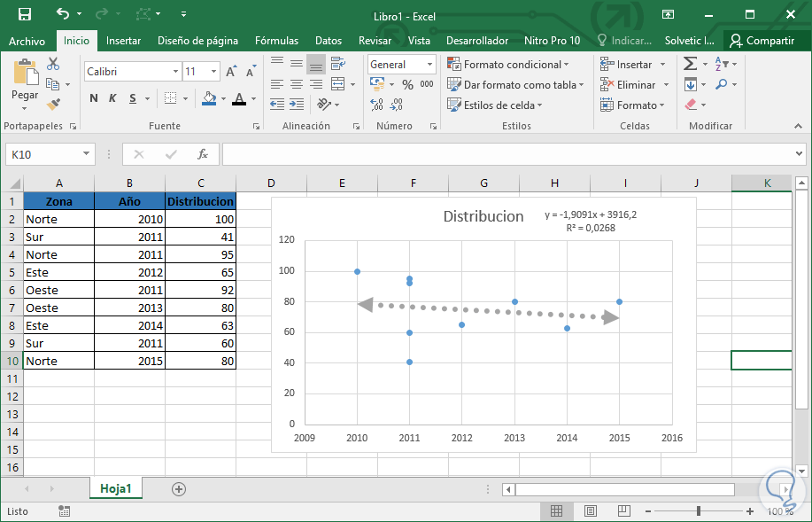Image resolution: width=812 pixels, height=522 pixels.
Task: Click the AutoSum sigma icon
Action: pos(690,64)
